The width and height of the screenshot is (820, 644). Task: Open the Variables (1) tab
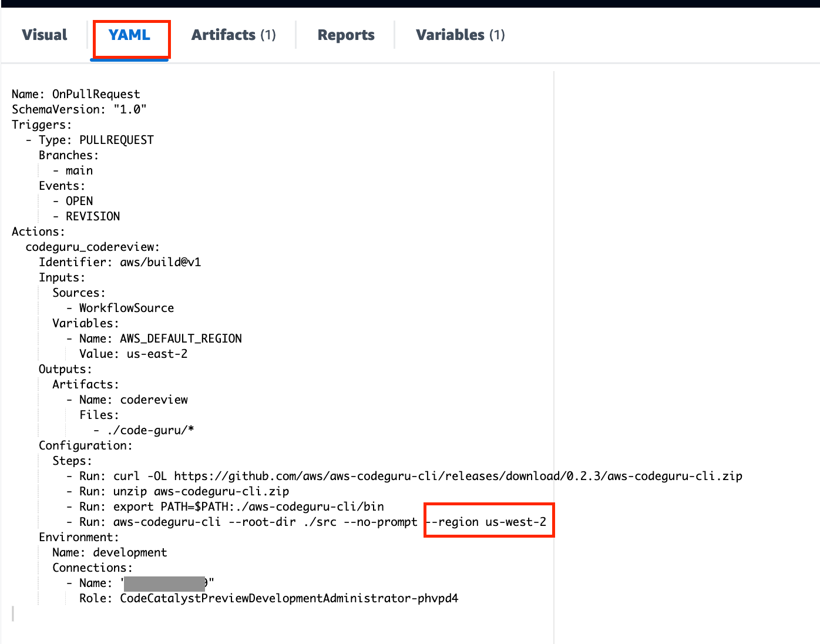(461, 35)
